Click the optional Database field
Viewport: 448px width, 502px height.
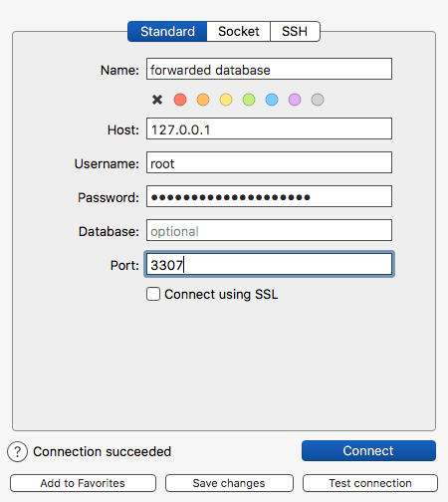point(269,230)
